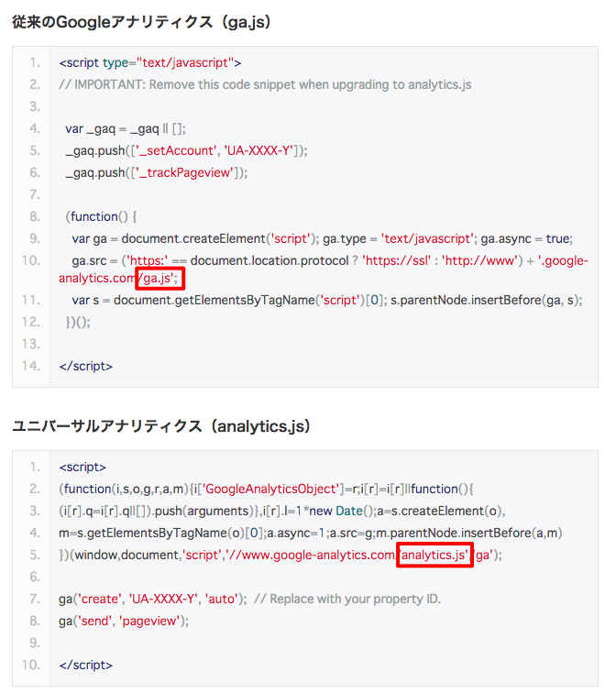Click the var ga = document.createElement line

click(x=323, y=238)
